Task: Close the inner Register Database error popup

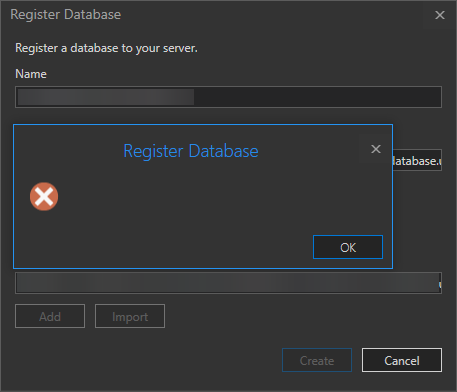Action: tap(376, 149)
